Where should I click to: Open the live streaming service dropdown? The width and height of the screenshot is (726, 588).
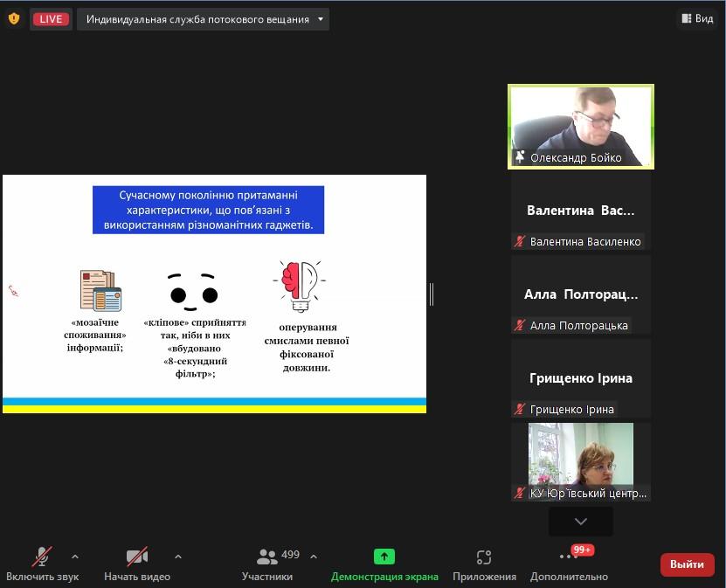coord(203,19)
